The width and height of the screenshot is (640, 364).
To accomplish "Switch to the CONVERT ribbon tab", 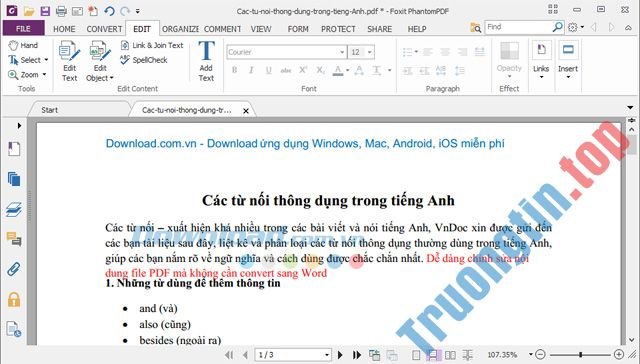I will (104, 29).
